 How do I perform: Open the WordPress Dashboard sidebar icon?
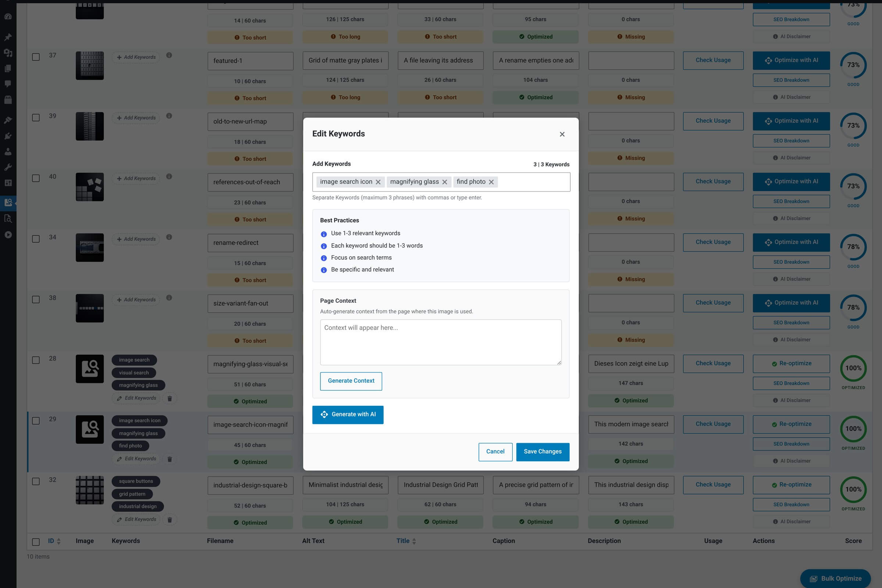point(8,17)
